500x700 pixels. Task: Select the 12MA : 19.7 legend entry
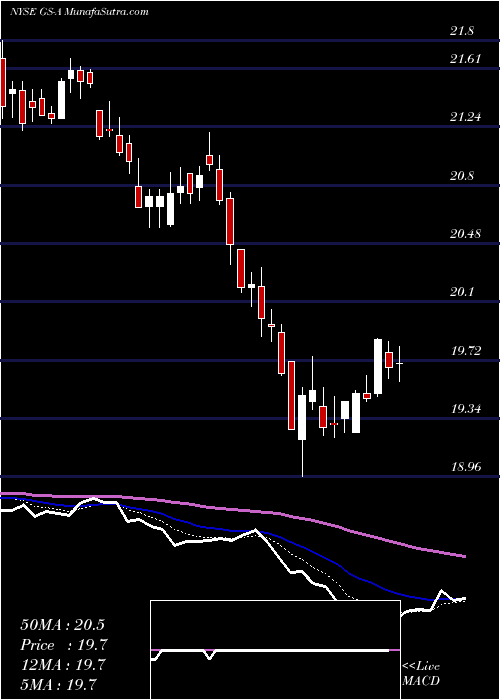[x=62, y=665]
